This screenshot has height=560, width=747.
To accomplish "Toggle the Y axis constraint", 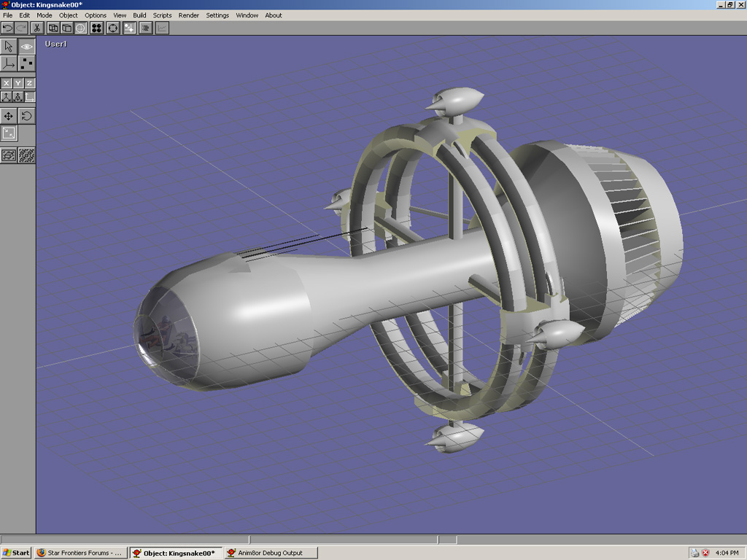I will 18,83.
